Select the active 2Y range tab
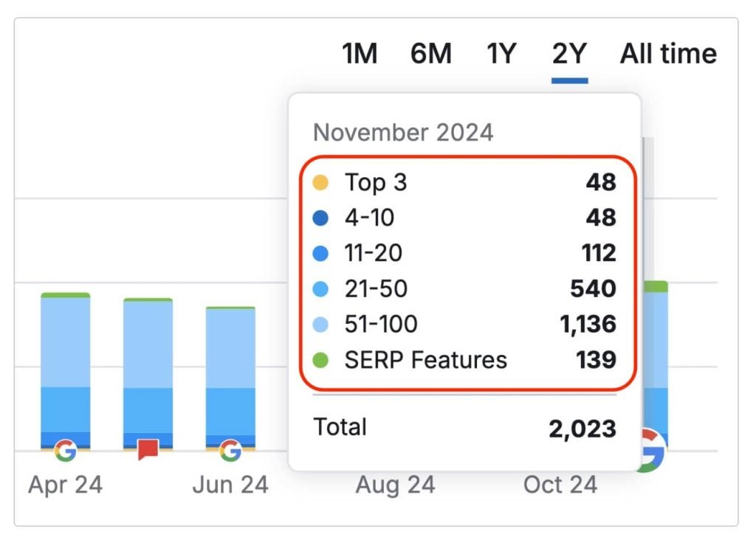This screenshot has width=756, height=537. click(569, 54)
